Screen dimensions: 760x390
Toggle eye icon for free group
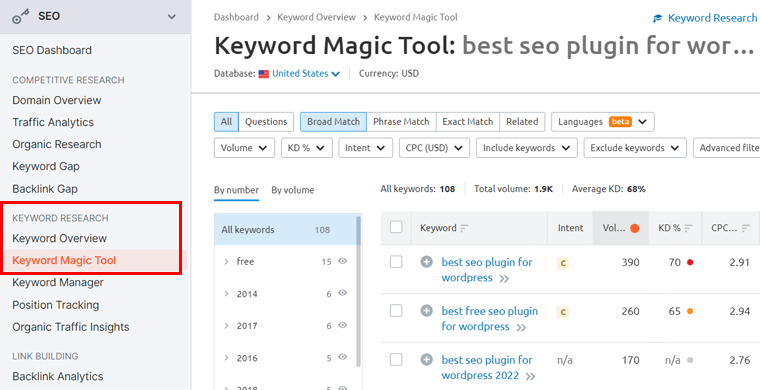tap(343, 262)
